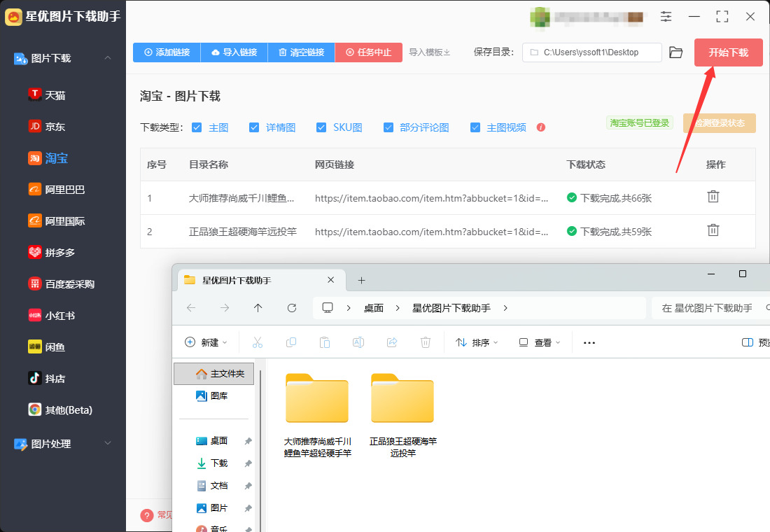The image size is (770, 532).
Task: Toggle the SKU图 checkbox
Action: 321,127
